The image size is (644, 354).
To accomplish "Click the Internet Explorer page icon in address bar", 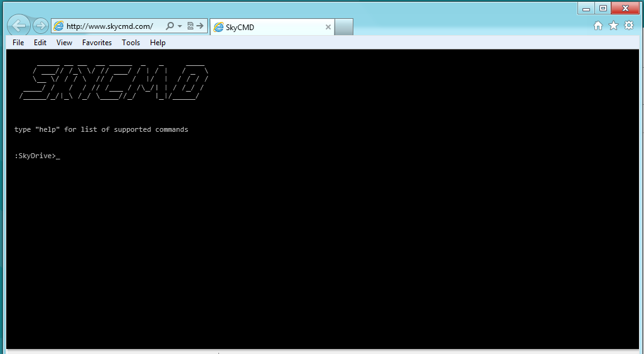I will [59, 26].
